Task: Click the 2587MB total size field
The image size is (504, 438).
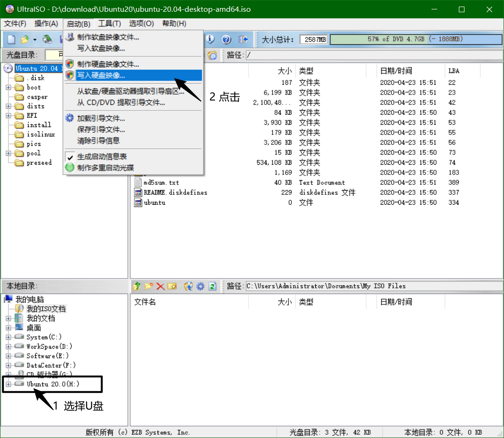Action: point(314,39)
